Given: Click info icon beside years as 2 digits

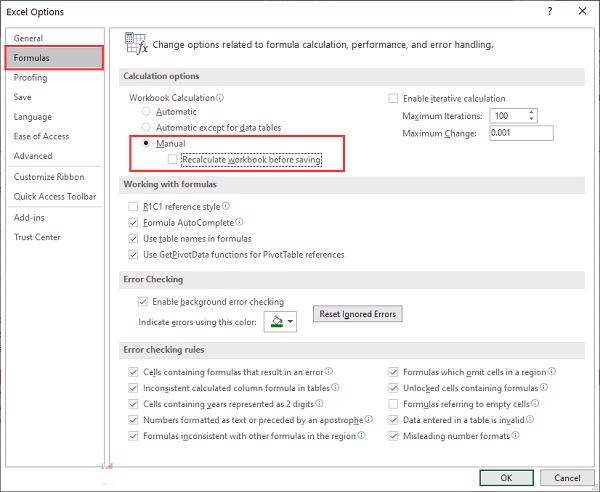Looking at the screenshot, I should pos(319,403).
